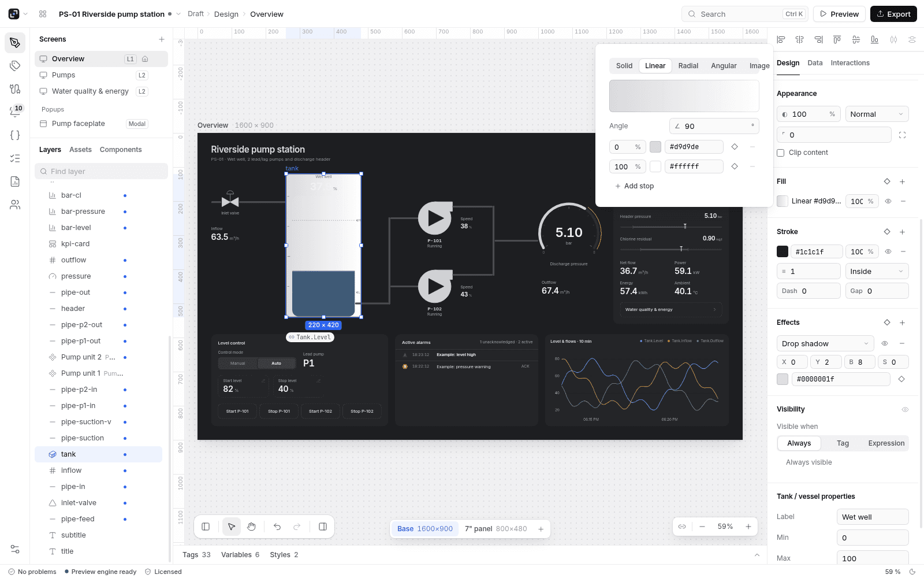924x578 pixels.
Task: Click Preview button
Action: tap(840, 14)
